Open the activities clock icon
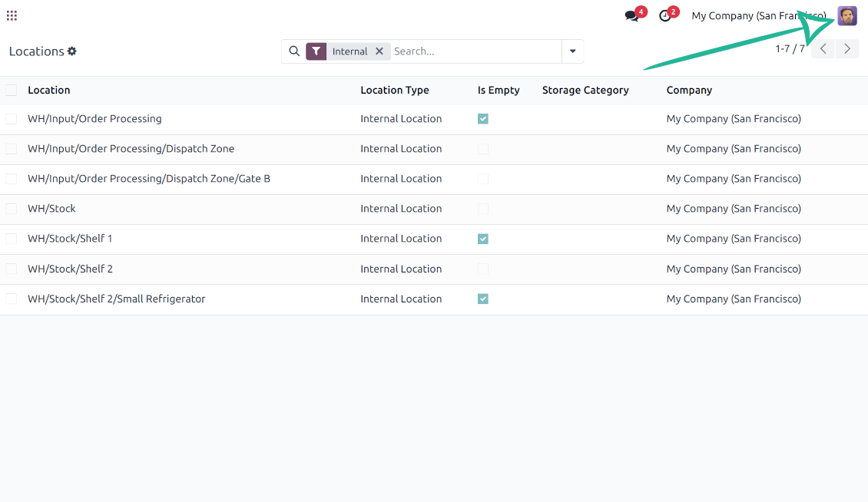The image size is (868, 502). [x=665, y=16]
